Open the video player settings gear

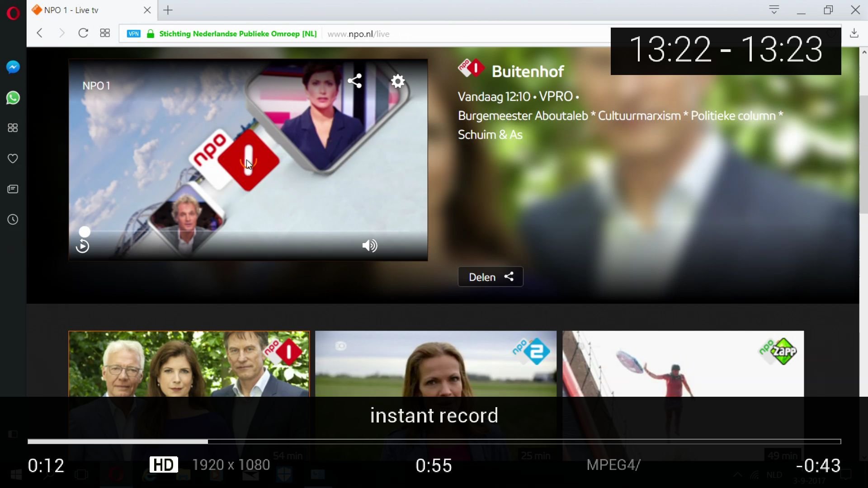click(398, 81)
